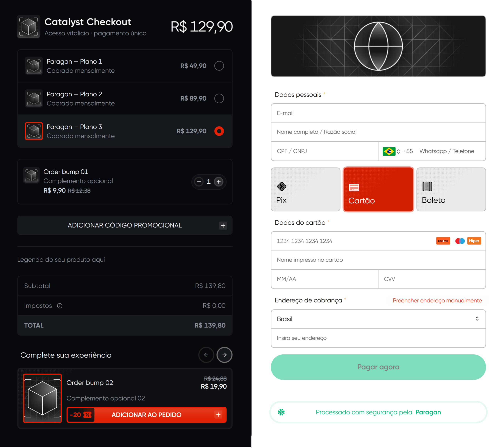Select Paragan Plano 2 radio button
This screenshot has width=503, height=448.
[219, 98]
